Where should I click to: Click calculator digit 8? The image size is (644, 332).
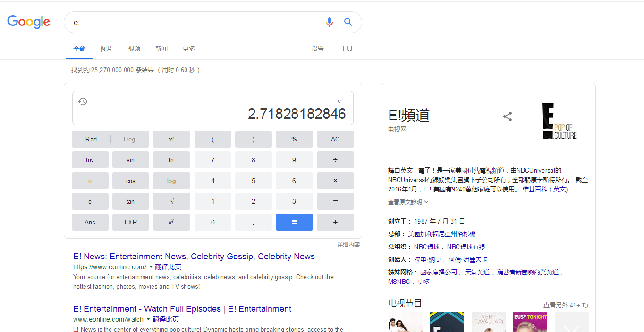click(x=254, y=160)
